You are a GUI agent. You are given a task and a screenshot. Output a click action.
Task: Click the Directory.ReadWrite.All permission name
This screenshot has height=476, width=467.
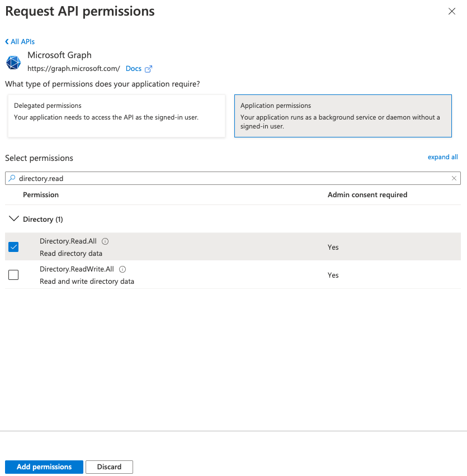coord(77,269)
